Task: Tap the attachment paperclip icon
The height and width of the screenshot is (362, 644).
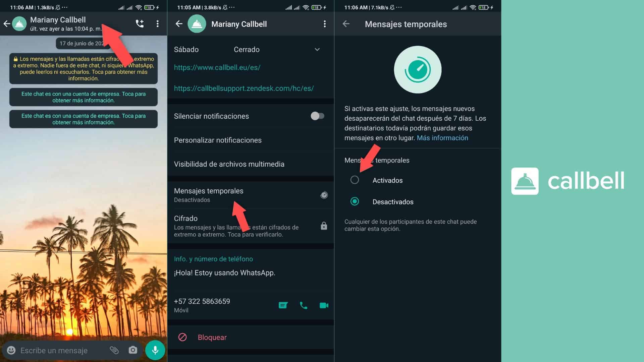Action: coord(114,350)
